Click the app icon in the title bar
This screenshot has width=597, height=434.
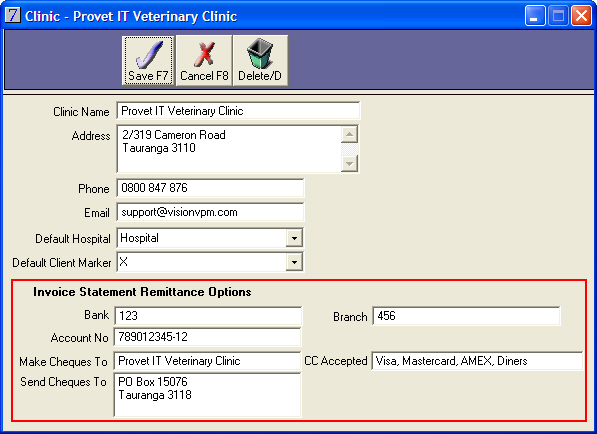click(x=13, y=16)
